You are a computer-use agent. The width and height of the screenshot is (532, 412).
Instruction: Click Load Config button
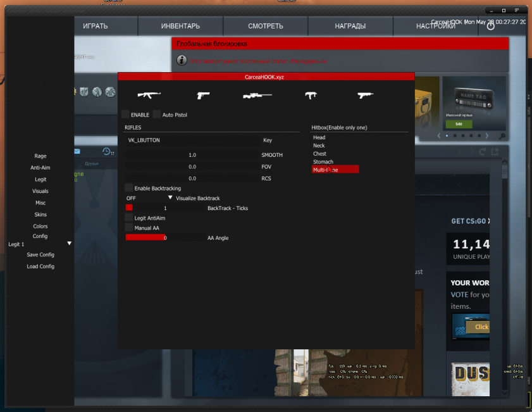[40, 266]
